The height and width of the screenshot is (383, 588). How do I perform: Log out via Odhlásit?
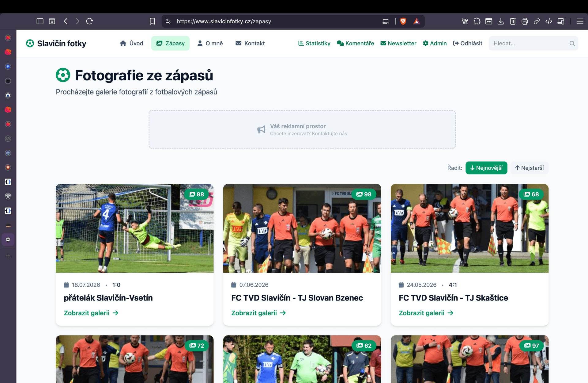(468, 43)
